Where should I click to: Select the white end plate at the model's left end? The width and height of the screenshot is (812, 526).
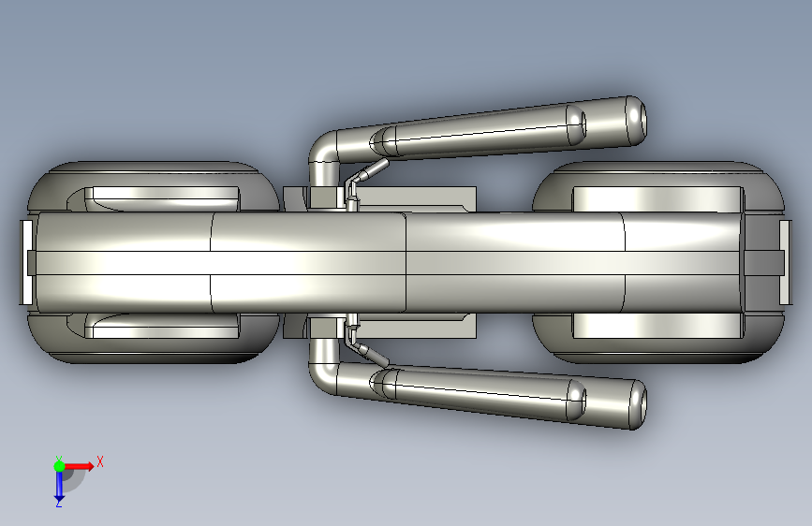[x=26, y=262]
